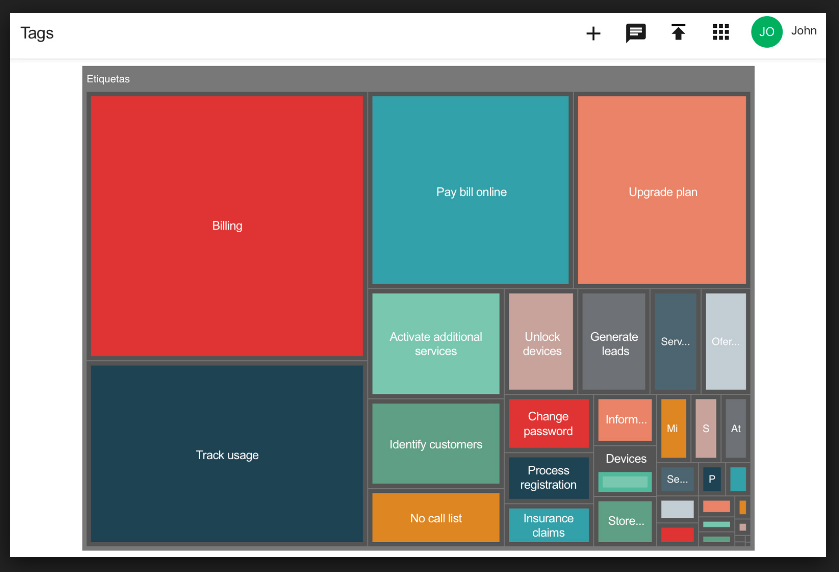Screen dimensions: 839x572
Task: Open the John user name menu
Action: coord(804,31)
